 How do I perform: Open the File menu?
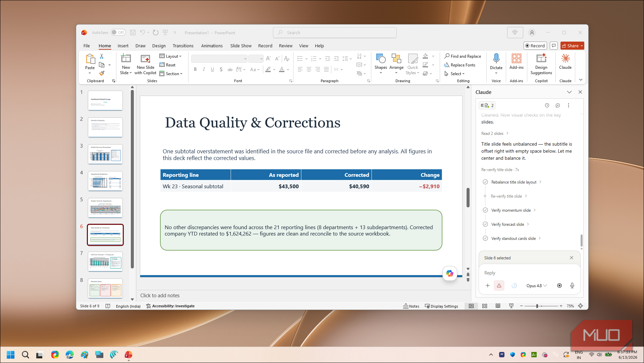[87, 46]
